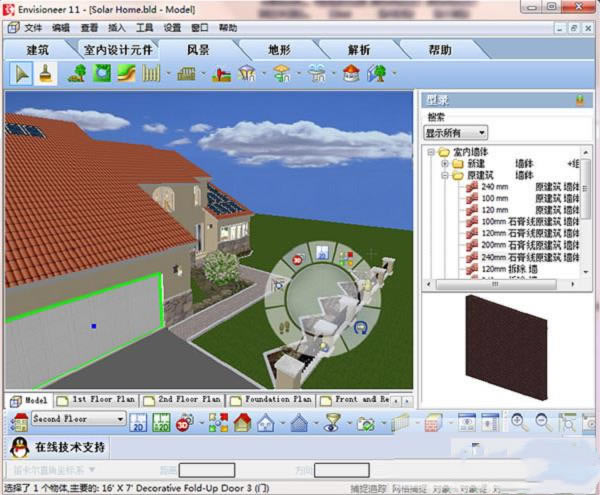This screenshot has width=600, height=495.
Task: Select the arrow selection tool
Action: (22, 72)
